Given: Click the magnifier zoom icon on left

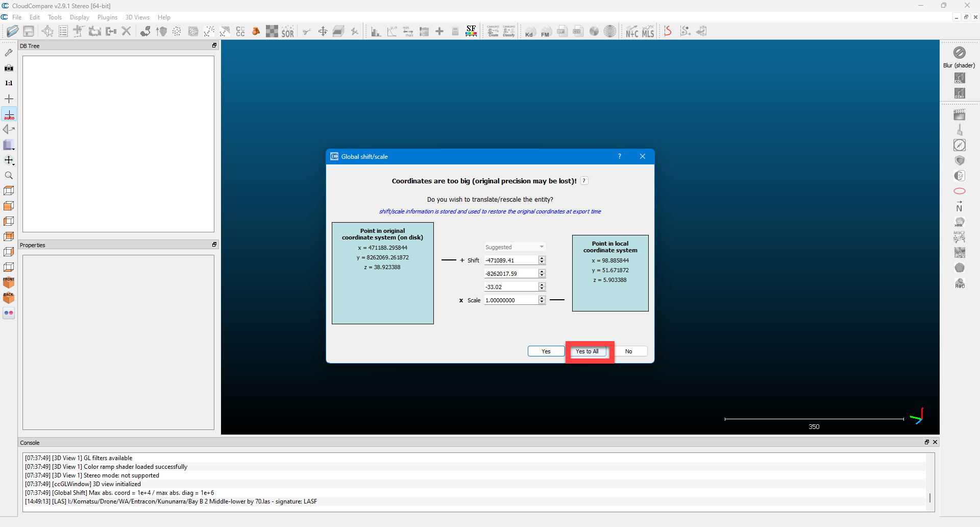Looking at the screenshot, I should pos(9,175).
